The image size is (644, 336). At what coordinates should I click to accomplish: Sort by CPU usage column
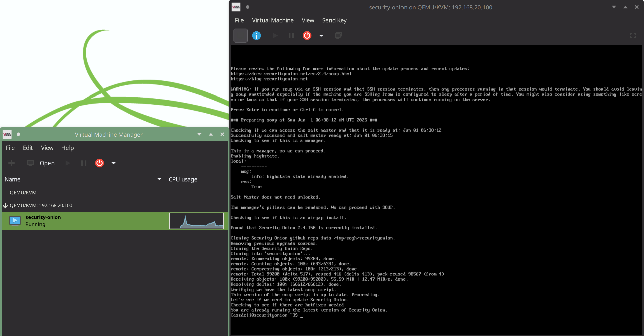197,179
